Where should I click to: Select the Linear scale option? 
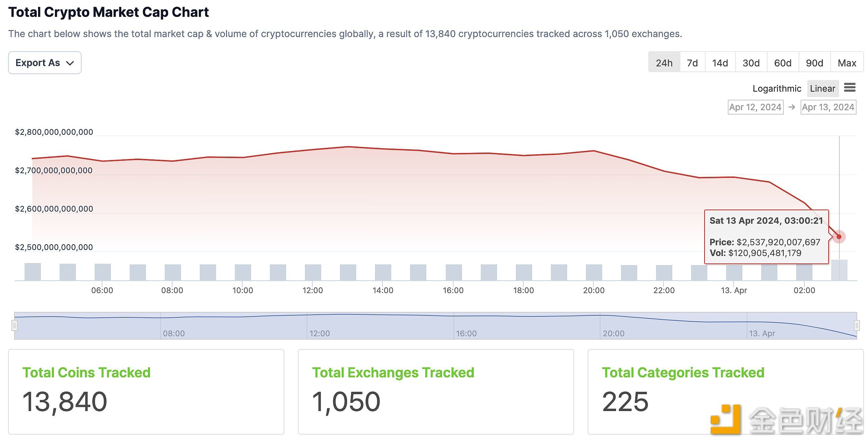pos(822,89)
